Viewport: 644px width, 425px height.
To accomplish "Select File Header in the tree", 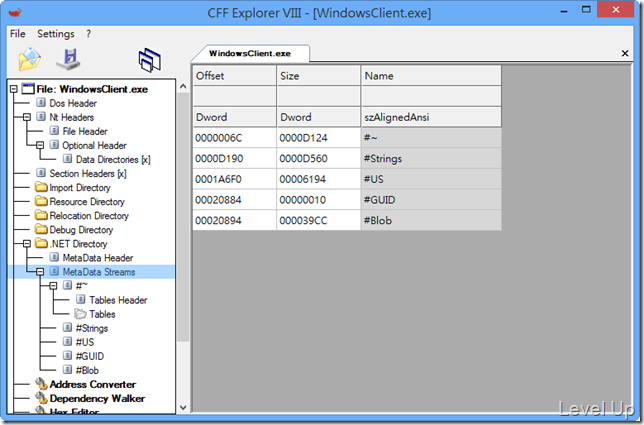I will tap(85, 131).
